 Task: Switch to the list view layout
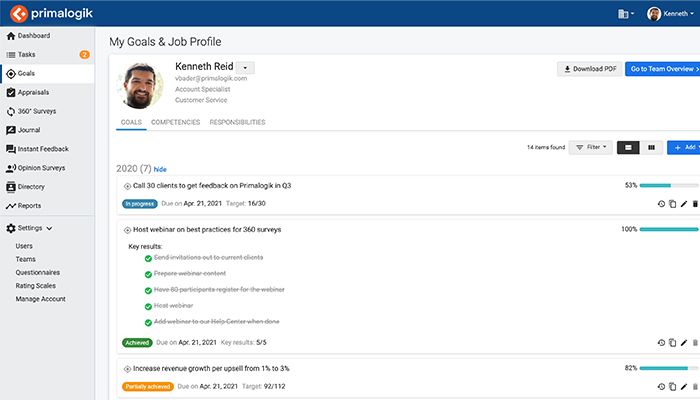pos(628,147)
